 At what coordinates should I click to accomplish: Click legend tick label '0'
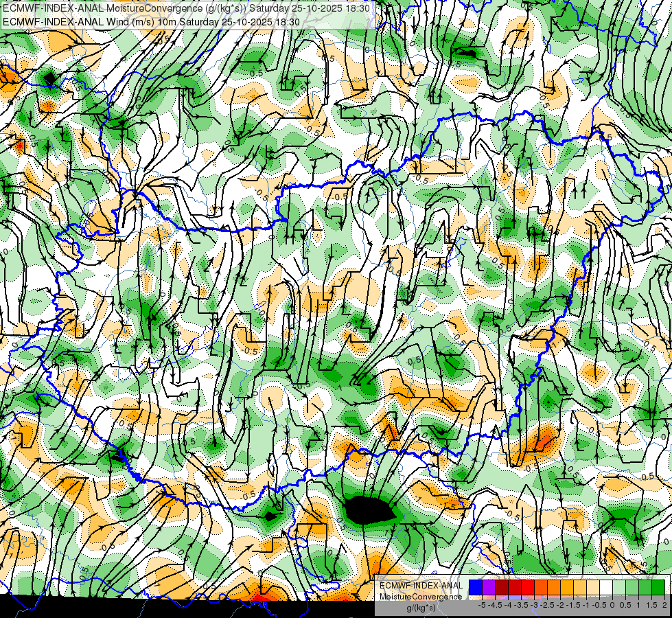click(x=612, y=605)
